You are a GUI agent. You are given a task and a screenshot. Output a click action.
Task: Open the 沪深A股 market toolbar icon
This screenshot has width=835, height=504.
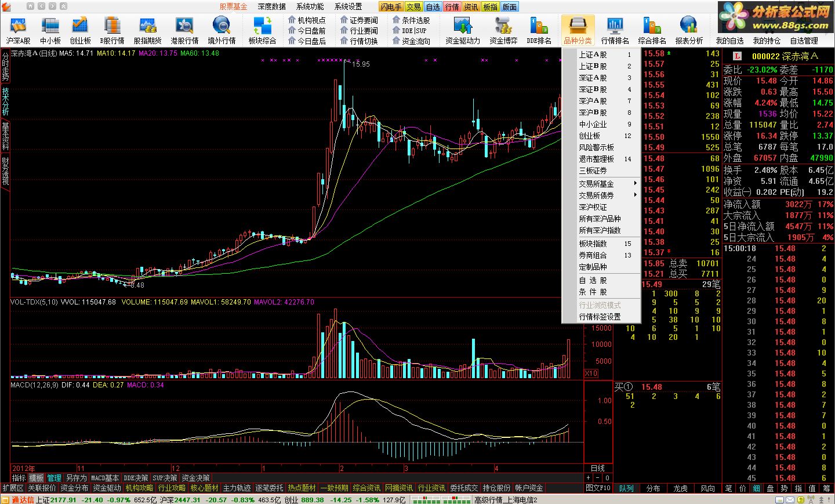pos(18,31)
